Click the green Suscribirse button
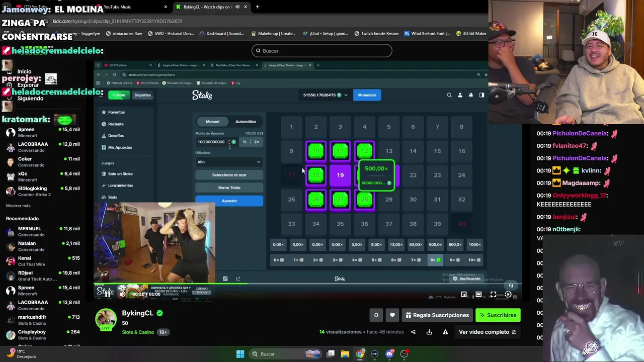 click(498, 315)
